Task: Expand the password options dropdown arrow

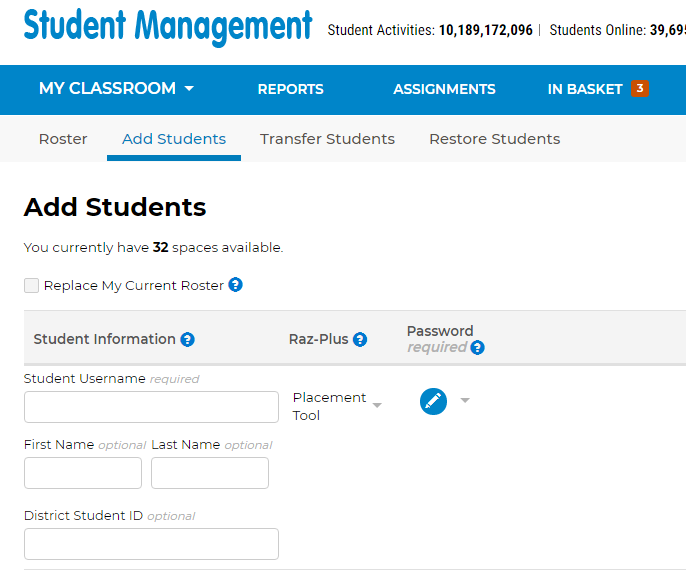Action: click(465, 401)
